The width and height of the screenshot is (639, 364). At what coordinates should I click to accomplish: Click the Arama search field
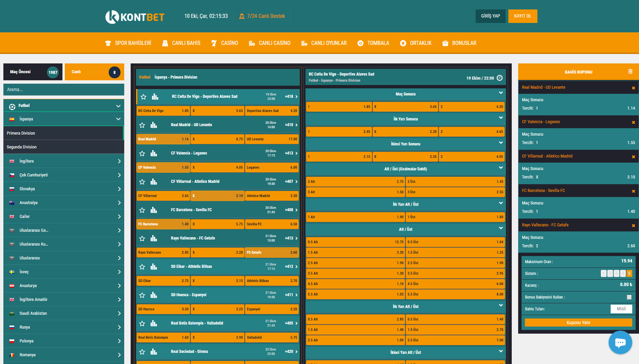point(64,89)
